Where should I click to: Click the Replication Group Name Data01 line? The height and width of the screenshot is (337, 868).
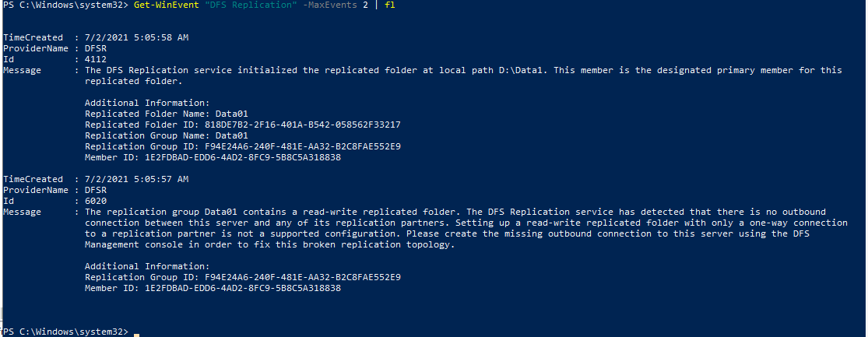pyautogui.click(x=167, y=135)
